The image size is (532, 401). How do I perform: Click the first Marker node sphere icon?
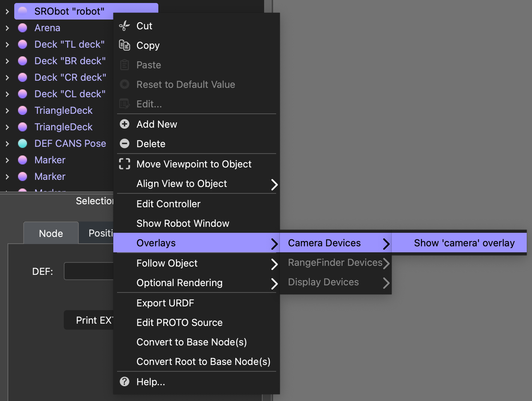pos(23,160)
